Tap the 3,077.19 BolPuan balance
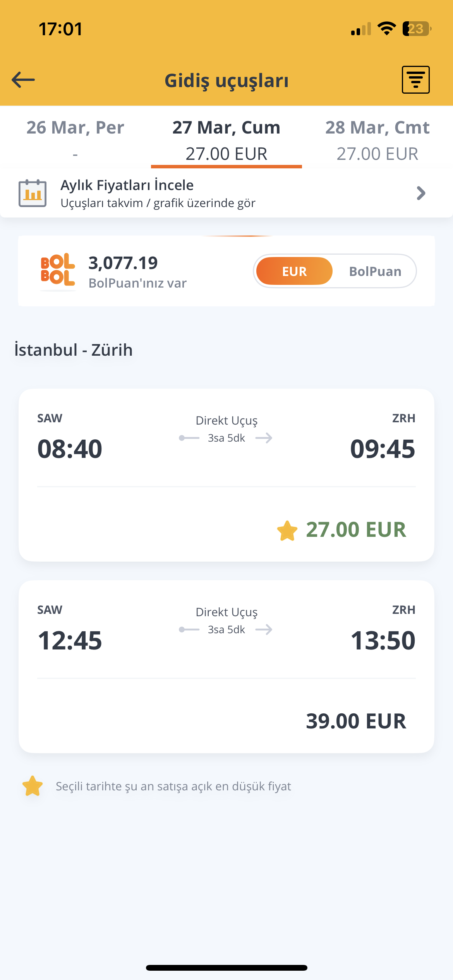The width and height of the screenshot is (453, 980). 123,263
